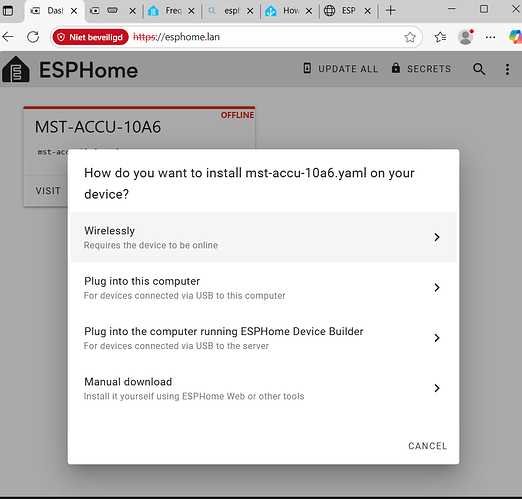
Task: Click the ESPHome house logo icon
Action: [x=16, y=69]
